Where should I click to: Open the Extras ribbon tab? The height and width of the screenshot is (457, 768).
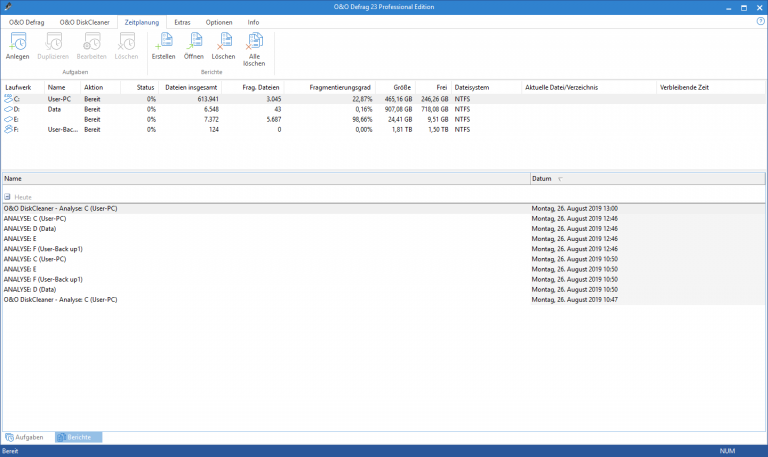pyautogui.click(x=182, y=21)
